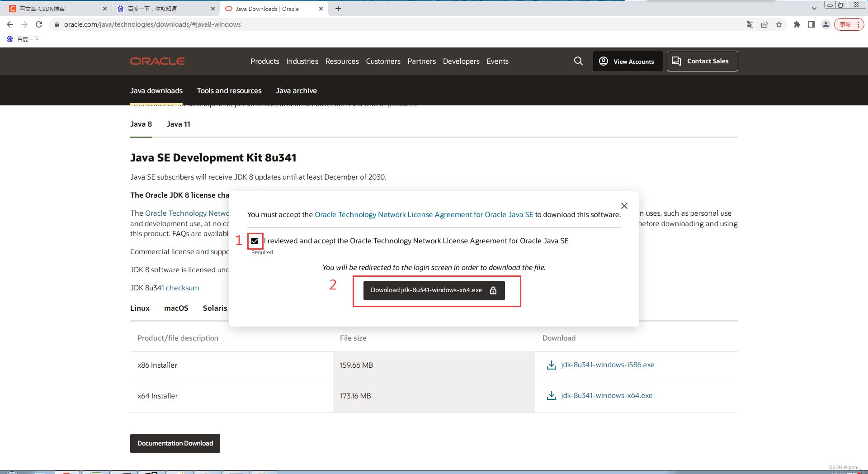Open the 百度一下 bookmark

point(23,39)
